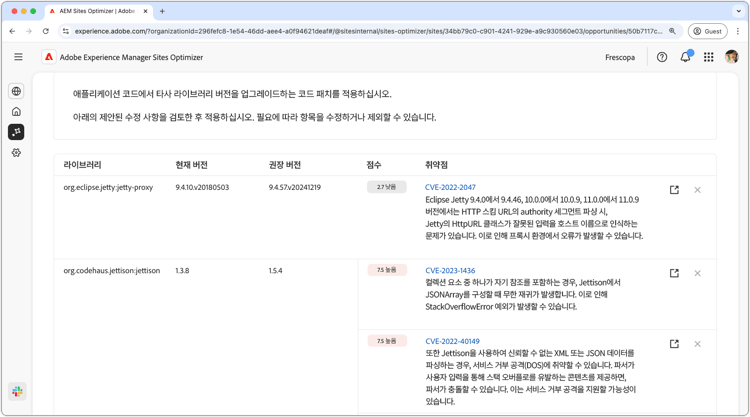
Task: Dismiss the CVE-2022-40149 row
Action: coord(697,344)
